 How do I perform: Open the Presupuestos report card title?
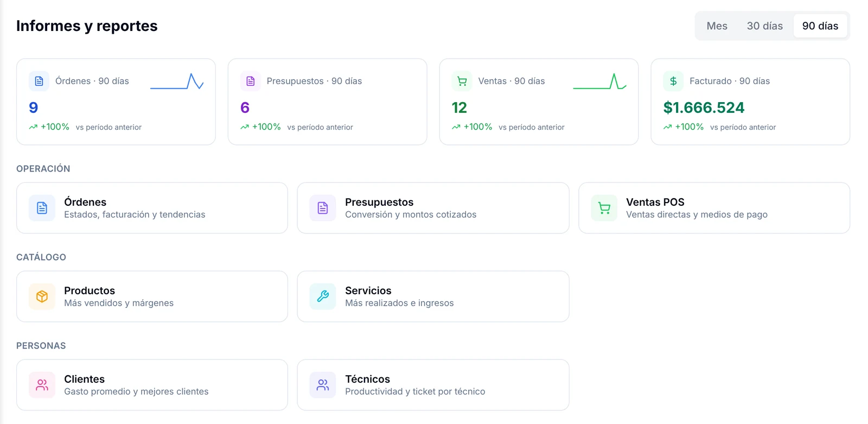379,202
